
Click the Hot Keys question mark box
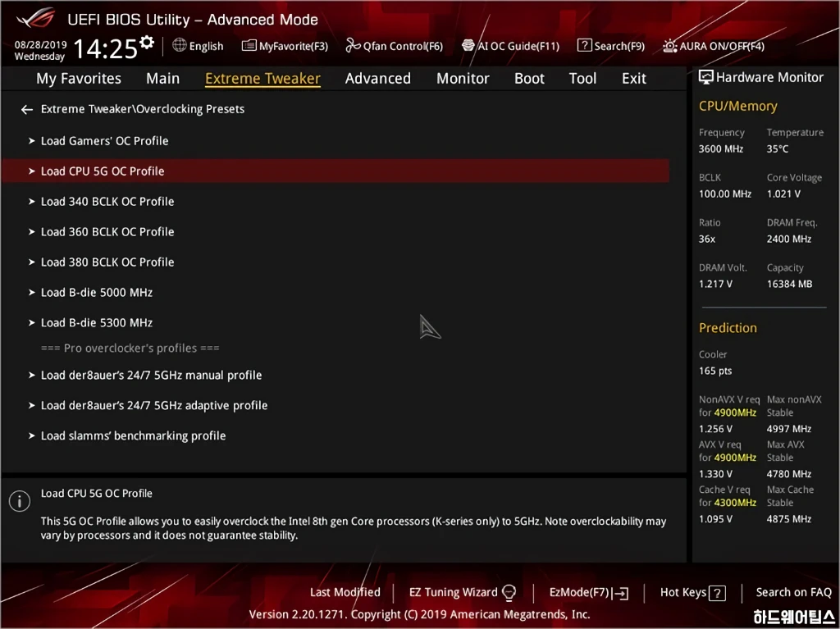click(x=717, y=593)
